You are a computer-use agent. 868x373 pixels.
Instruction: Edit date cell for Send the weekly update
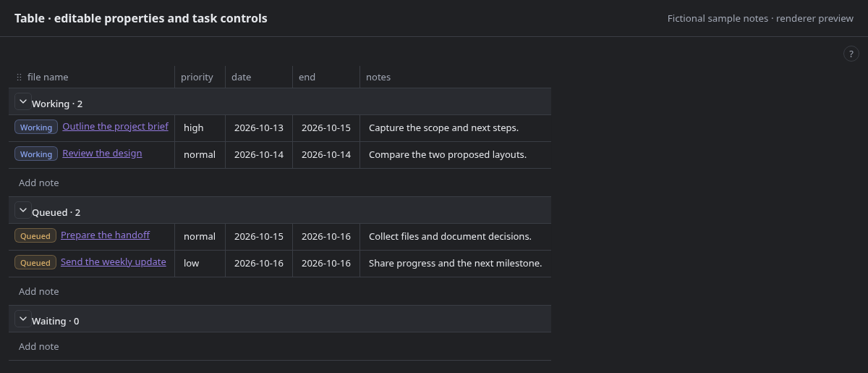pos(259,264)
